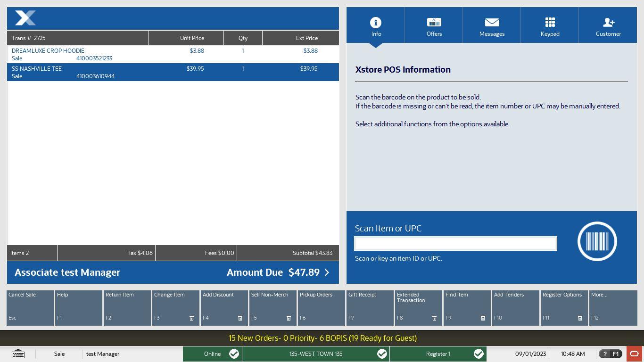Click Sell Non-Merch F5 button
The width and height of the screenshot is (644, 362).
pos(273,308)
